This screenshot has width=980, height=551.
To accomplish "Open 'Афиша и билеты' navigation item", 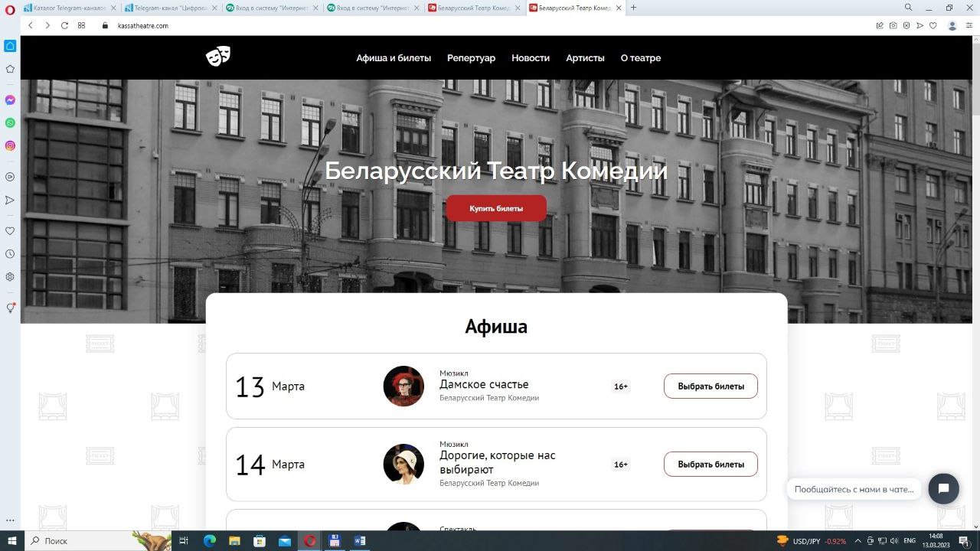I will (394, 58).
